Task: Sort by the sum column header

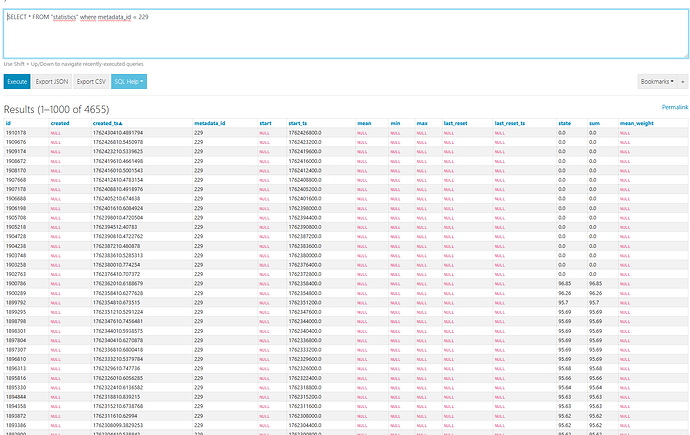Action: pos(594,123)
